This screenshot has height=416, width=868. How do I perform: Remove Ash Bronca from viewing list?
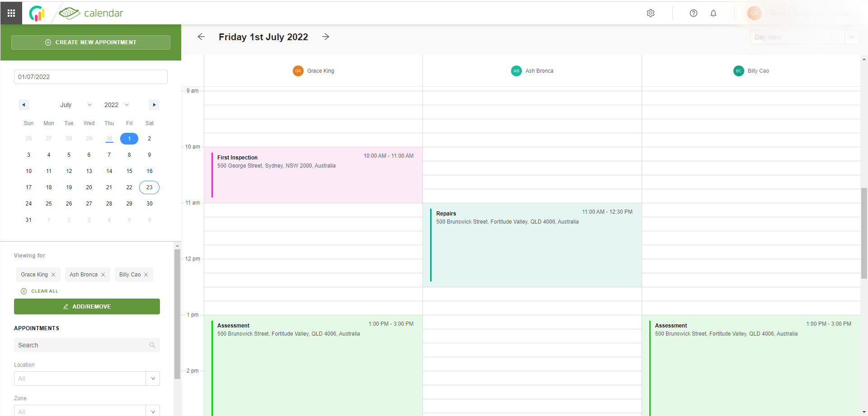[103, 275]
